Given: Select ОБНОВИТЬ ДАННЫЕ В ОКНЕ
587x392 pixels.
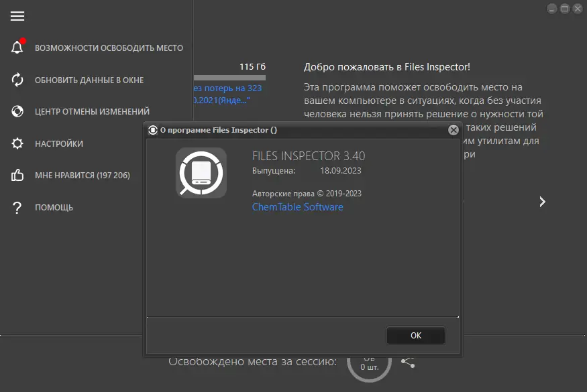Looking at the screenshot, I should [89, 80].
